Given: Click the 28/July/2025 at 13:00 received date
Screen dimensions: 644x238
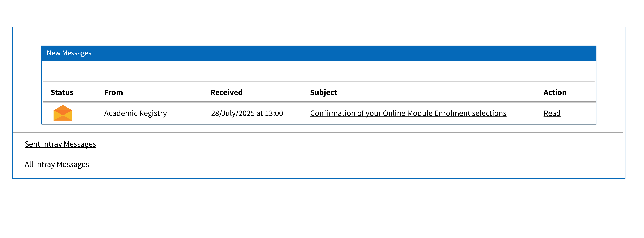Looking at the screenshot, I should tap(247, 113).
